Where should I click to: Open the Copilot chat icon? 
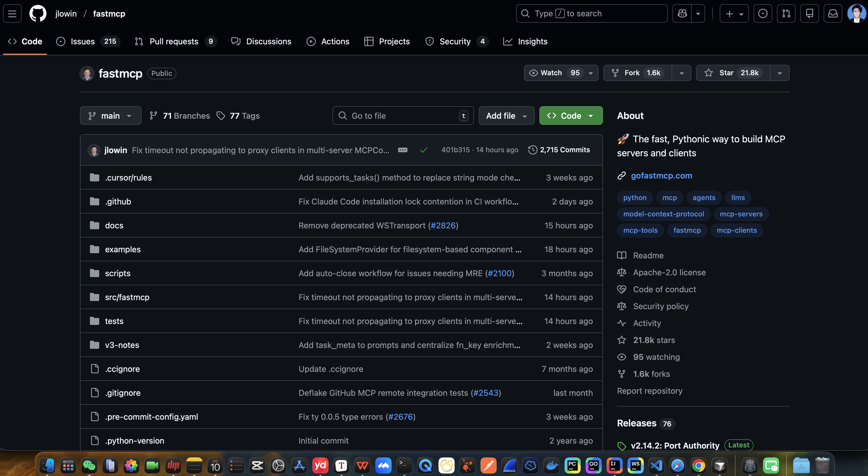pos(682,13)
